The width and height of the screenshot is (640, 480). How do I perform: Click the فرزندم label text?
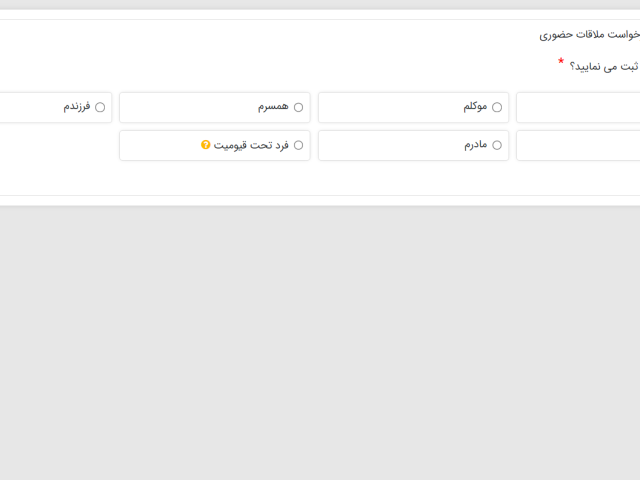[x=77, y=106]
